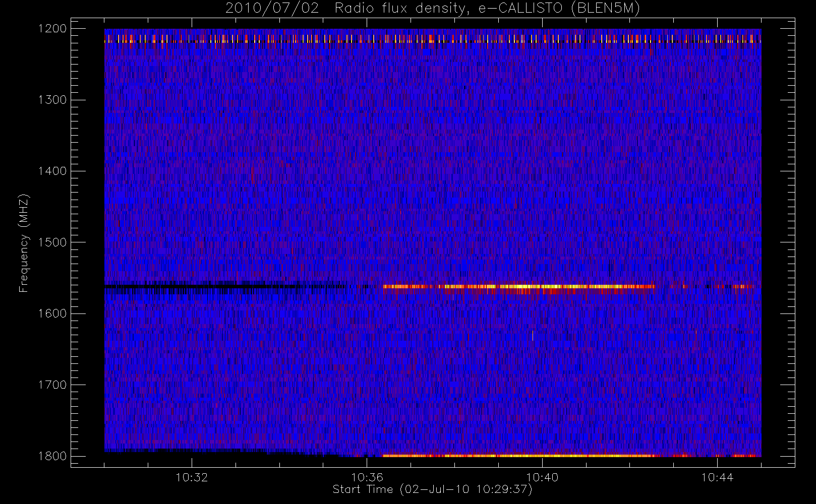Screen dimensions: 816x504
Task: Select the 1500 frequency axis label
Action: [52, 242]
